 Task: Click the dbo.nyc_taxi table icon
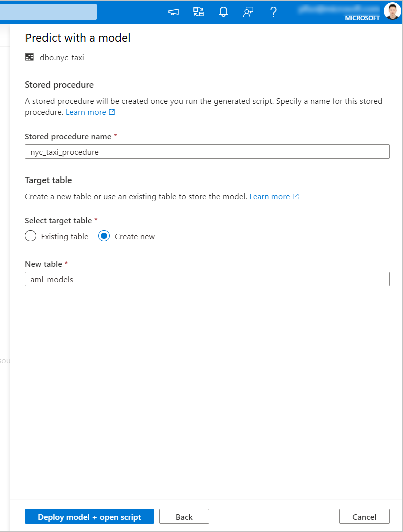click(x=30, y=57)
